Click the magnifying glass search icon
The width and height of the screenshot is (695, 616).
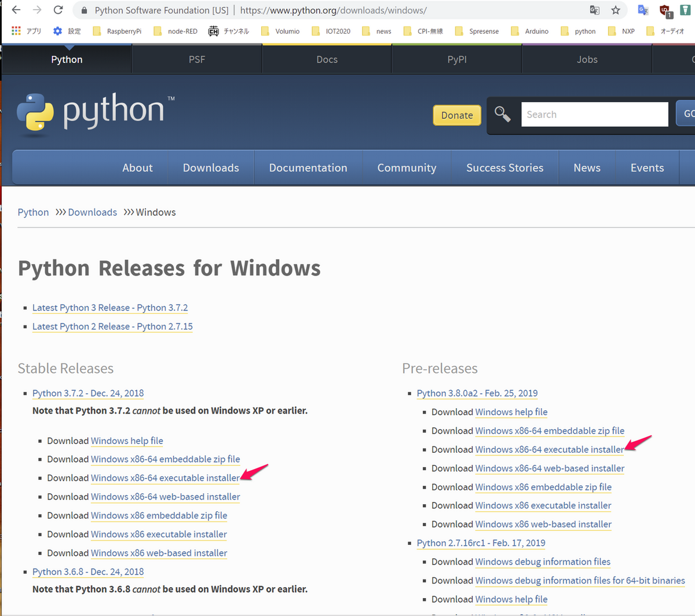(503, 115)
